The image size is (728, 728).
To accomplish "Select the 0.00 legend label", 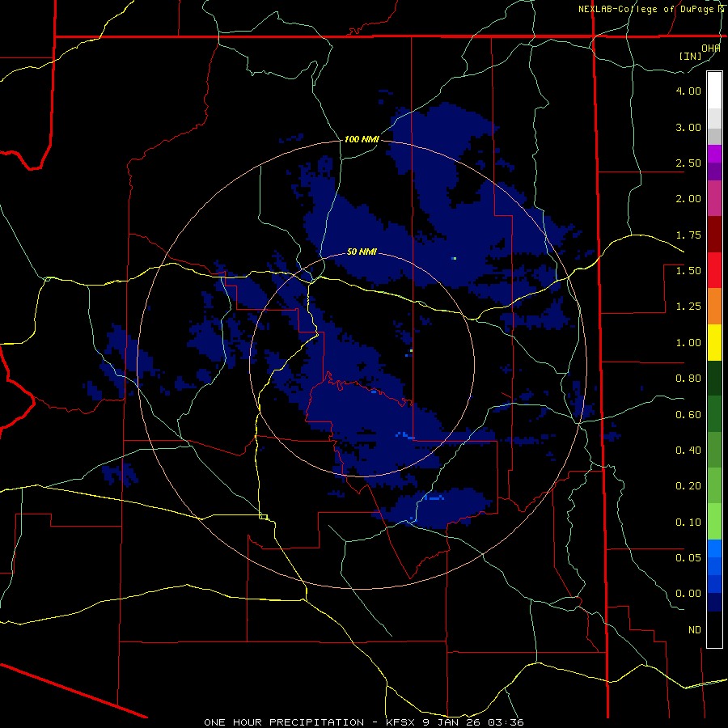I will point(688,594).
